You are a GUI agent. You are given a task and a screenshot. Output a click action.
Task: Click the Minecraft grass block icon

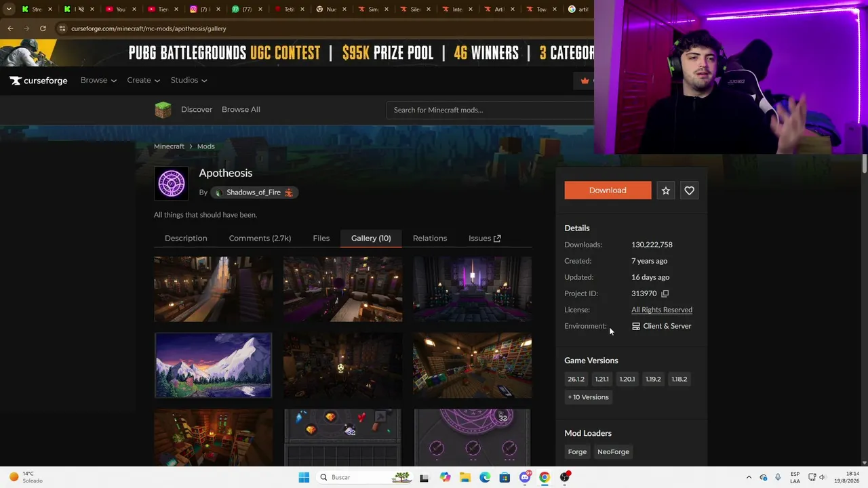click(x=163, y=110)
